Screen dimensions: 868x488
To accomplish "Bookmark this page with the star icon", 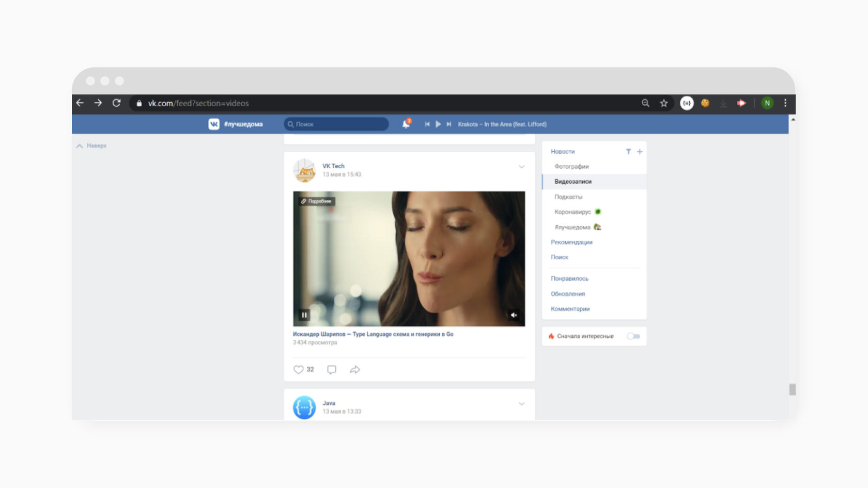I will (664, 103).
